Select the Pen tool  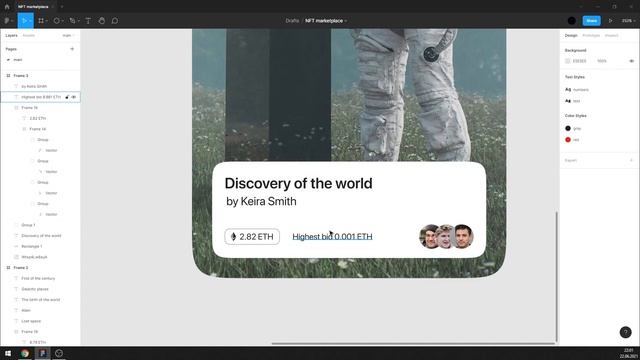(72, 20)
